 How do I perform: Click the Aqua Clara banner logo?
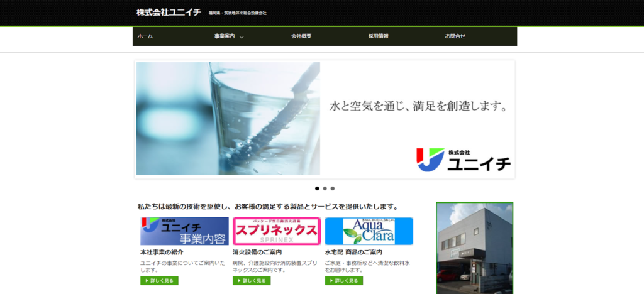(369, 231)
